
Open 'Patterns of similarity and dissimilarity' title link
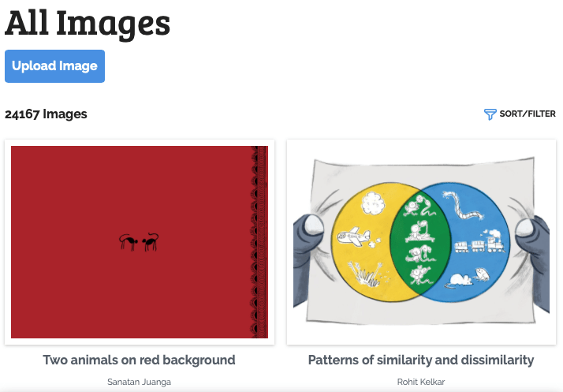[x=421, y=360]
